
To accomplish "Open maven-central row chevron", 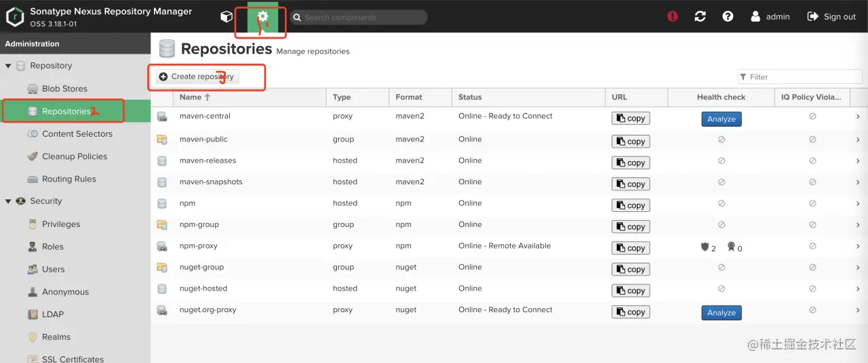I will [858, 116].
